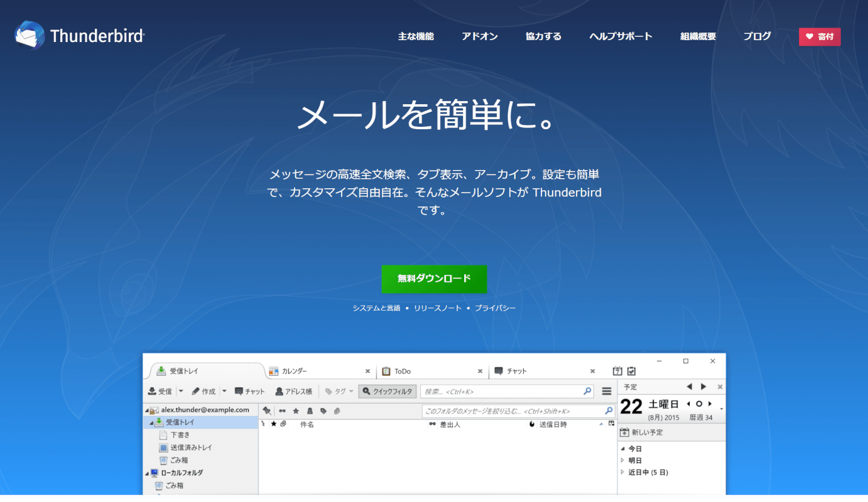Toggle the unread-only glasses quick filter
This screenshot has width=868, height=502.
pyautogui.click(x=282, y=411)
